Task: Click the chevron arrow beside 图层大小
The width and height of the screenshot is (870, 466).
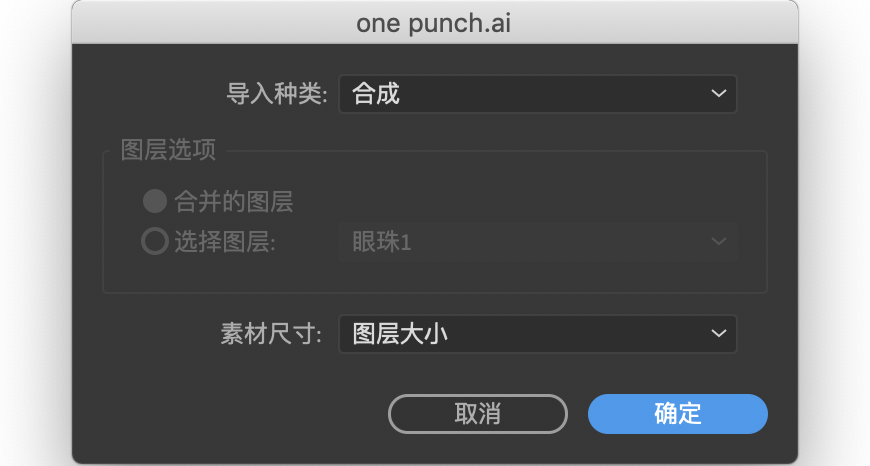Action: point(718,334)
